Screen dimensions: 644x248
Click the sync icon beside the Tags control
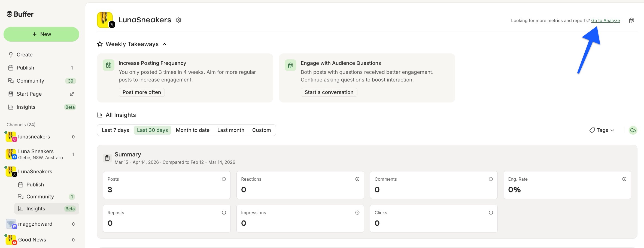(x=633, y=130)
